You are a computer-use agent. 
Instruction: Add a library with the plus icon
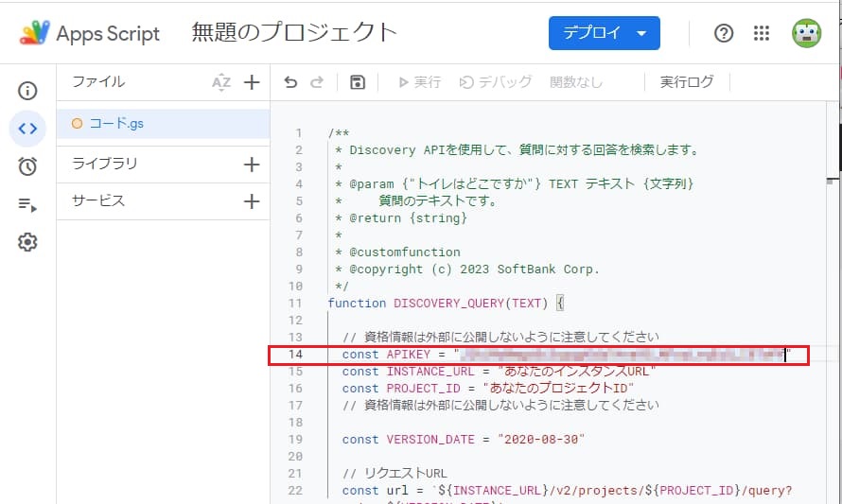[x=252, y=164]
